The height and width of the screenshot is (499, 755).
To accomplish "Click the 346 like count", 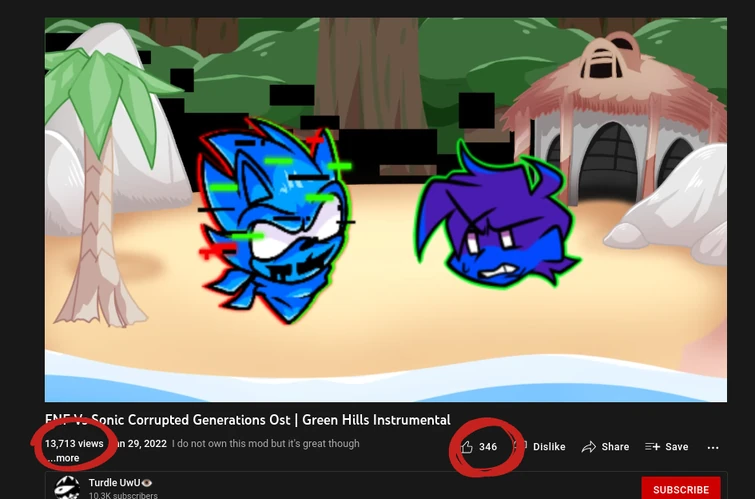I will [488, 447].
